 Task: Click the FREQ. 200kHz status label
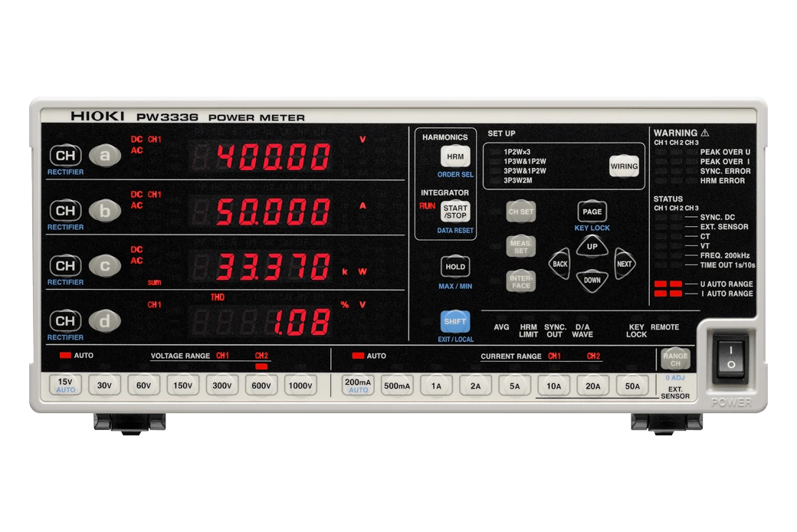pos(725,255)
